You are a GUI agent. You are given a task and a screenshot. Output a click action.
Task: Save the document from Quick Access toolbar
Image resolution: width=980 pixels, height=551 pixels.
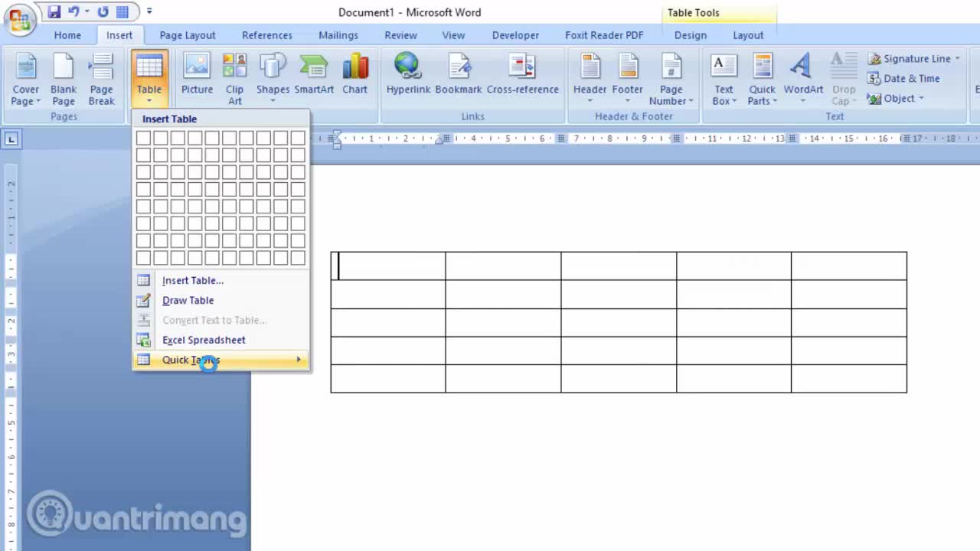tap(54, 11)
